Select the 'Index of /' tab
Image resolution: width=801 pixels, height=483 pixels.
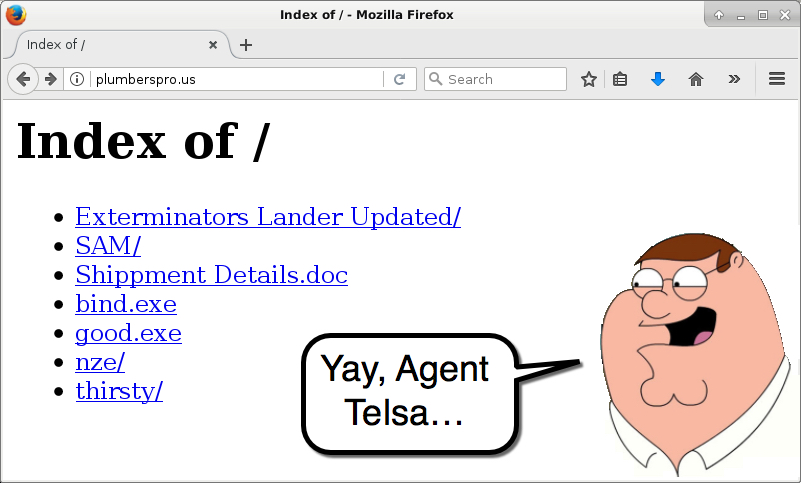point(120,45)
